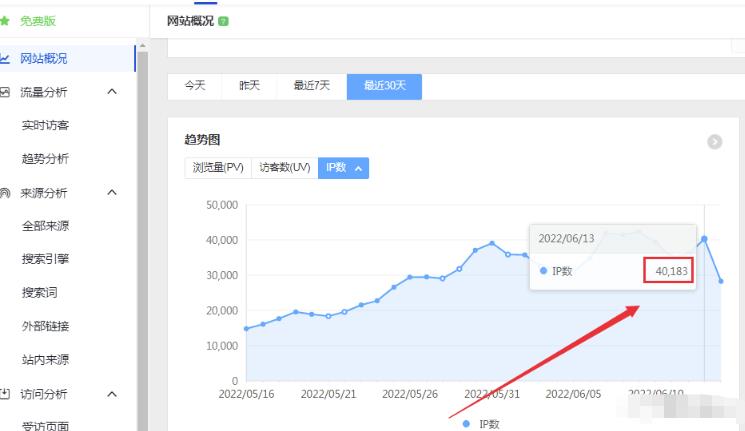Collapse the 来源分析 section chevron

click(112, 192)
